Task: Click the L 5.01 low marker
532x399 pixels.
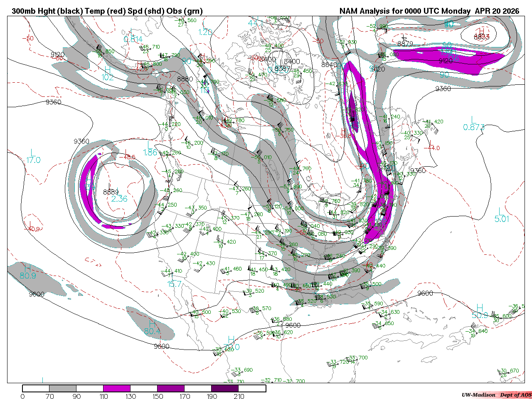Action: click(x=502, y=215)
